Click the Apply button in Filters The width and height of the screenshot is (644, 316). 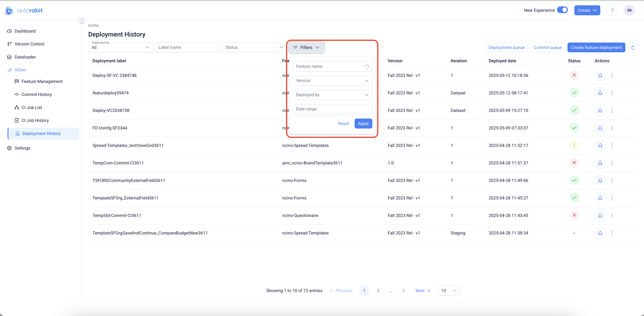[363, 123]
